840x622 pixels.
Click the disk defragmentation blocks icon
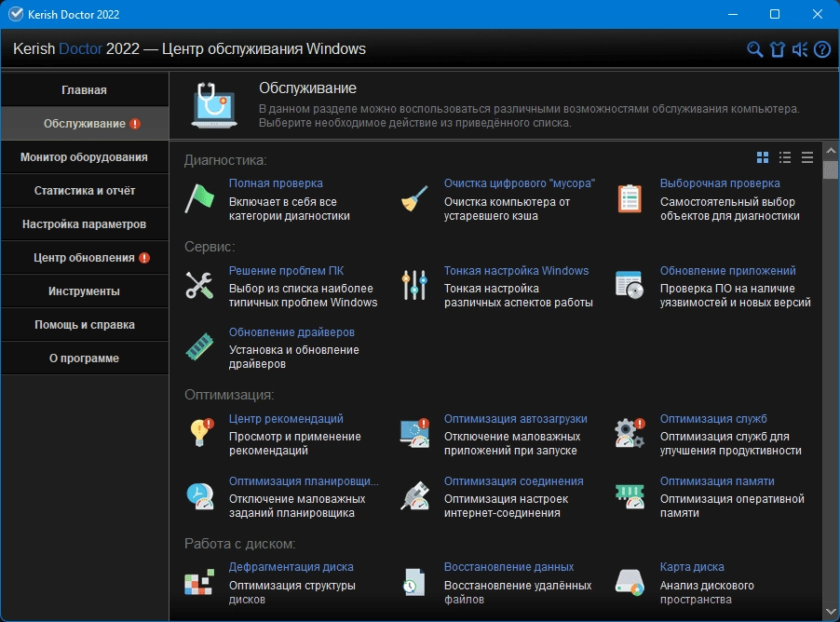pos(199,582)
